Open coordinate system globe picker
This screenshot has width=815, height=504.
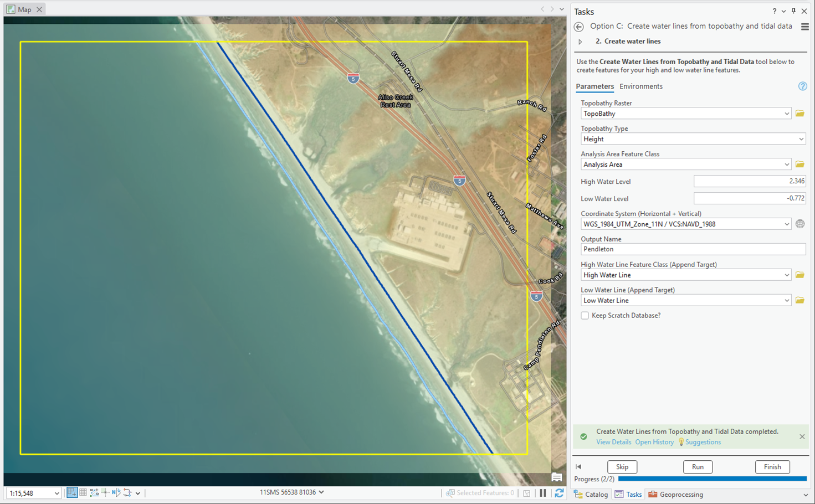pyautogui.click(x=800, y=224)
